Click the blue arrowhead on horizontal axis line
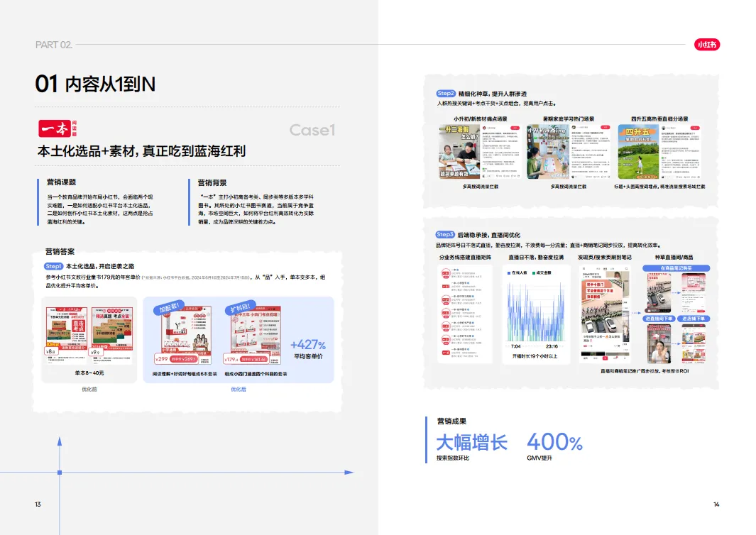 pyautogui.click(x=349, y=472)
